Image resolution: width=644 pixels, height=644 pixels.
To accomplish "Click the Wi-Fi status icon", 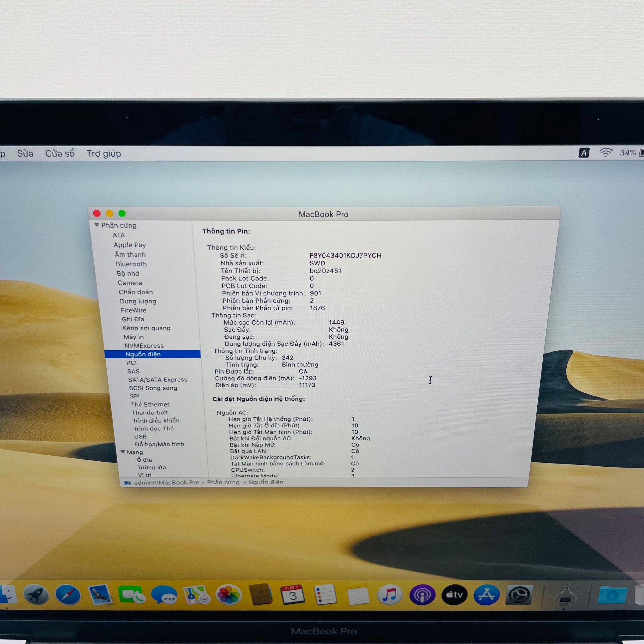I will click(x=605, y=153).
